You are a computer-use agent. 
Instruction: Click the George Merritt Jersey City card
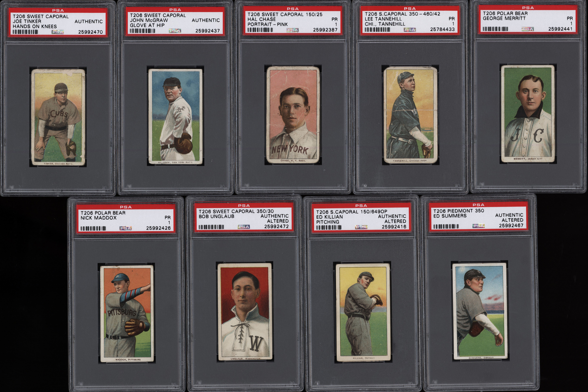[528, 114]
